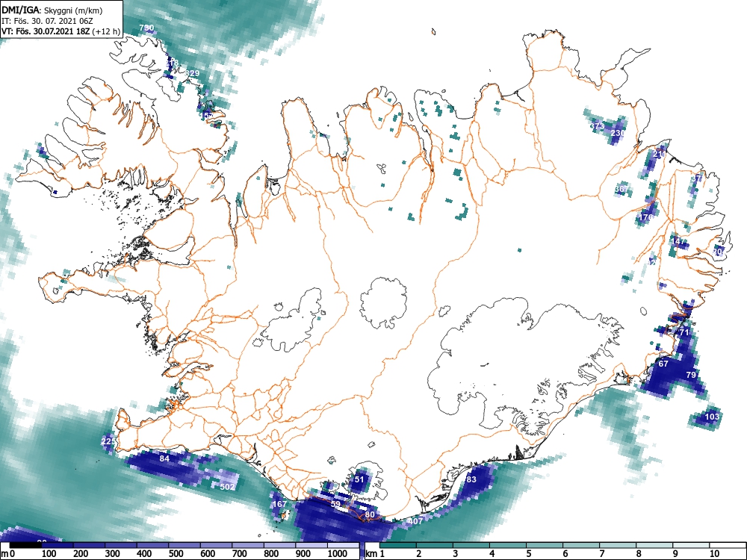747x560 pixels.
Task: Click the map value '67' in the east
Action: (x=663, y=364)
